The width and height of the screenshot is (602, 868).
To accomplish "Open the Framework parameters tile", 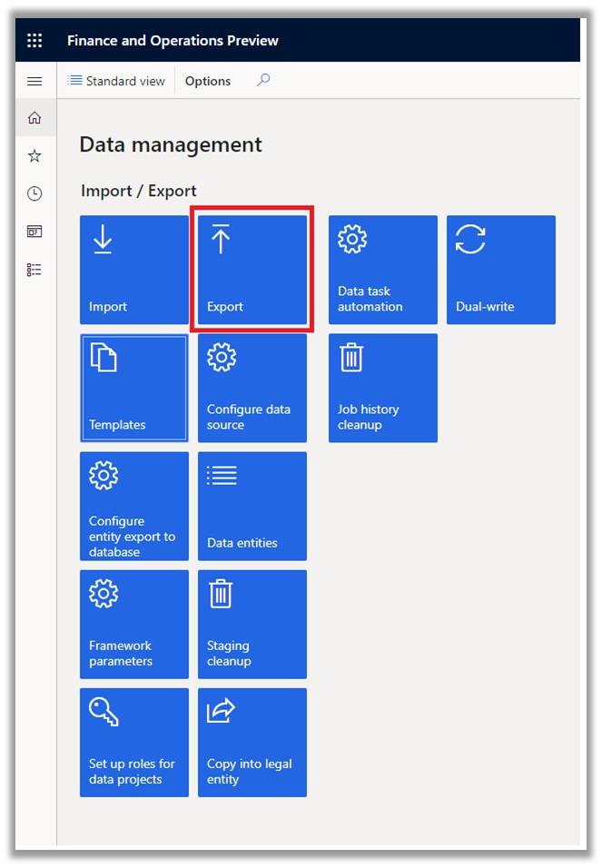I will (134, 624).
